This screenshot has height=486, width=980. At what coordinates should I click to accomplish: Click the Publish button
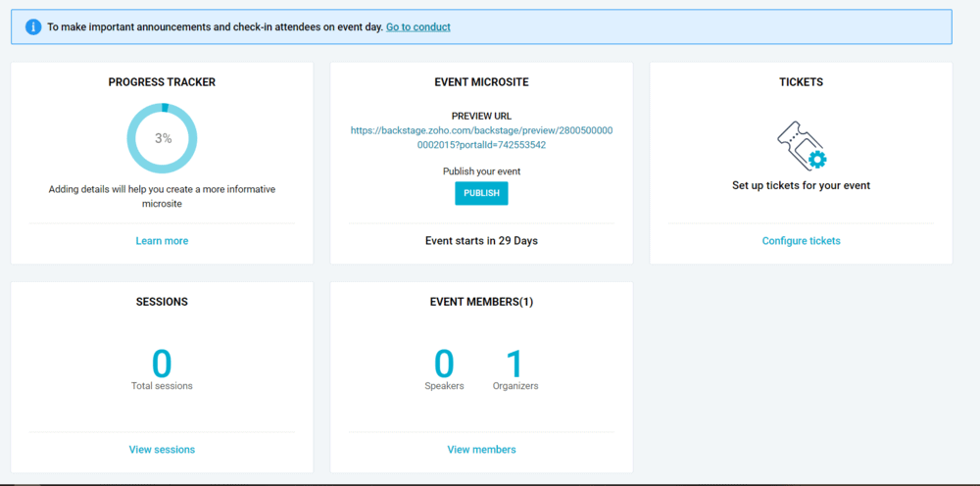481,193
